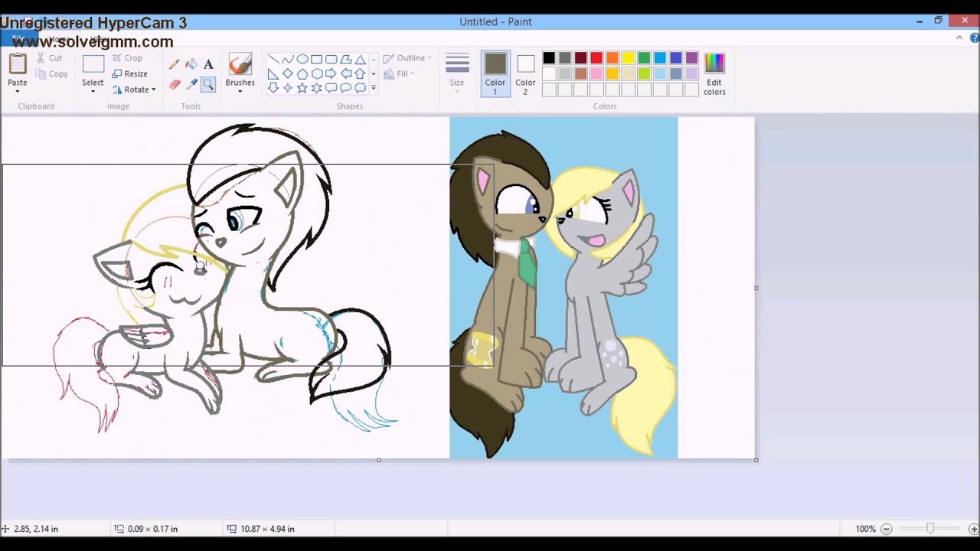Viewport: 980px width, 551px height.
Task: Choose the Four-point star shape
Action: point(288,87)
